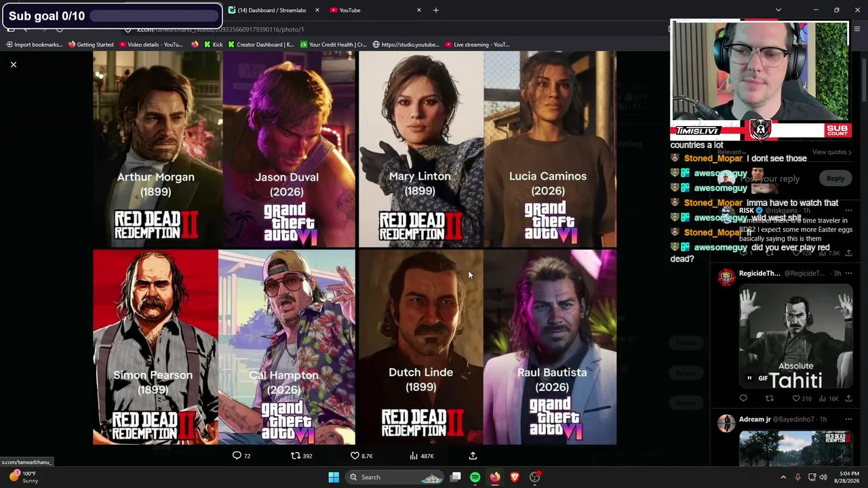Open a new browser tab
The width and height of the screenshot is (868, 488).
tap(436, 10)
